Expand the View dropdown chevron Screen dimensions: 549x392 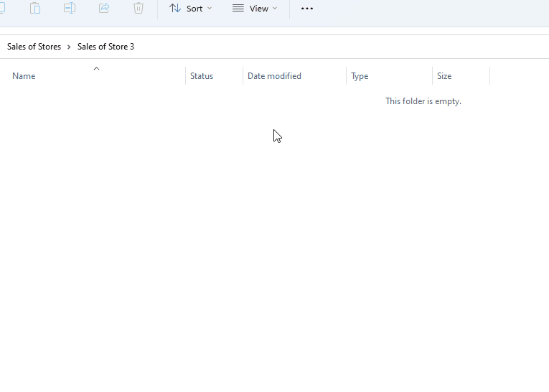pos(275,9)
